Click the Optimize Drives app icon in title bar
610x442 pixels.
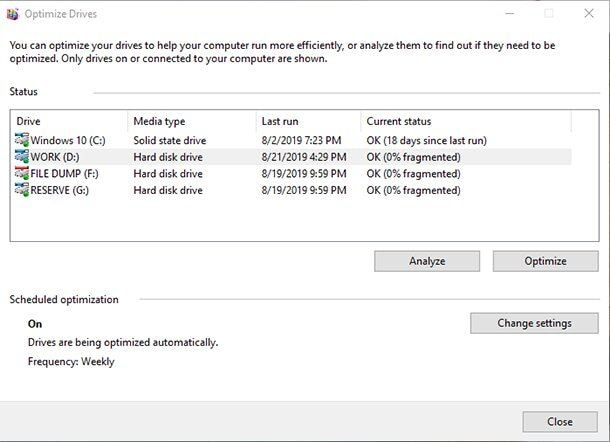point(13,14)
